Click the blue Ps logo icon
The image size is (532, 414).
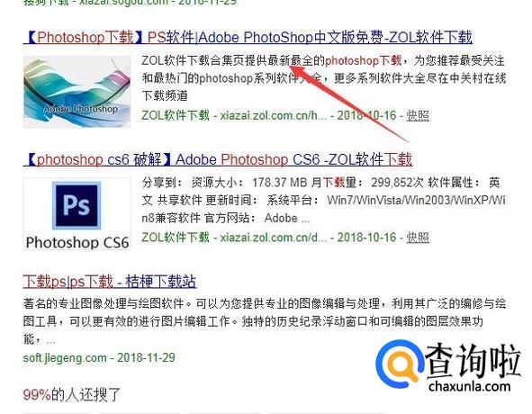point(77,205)
